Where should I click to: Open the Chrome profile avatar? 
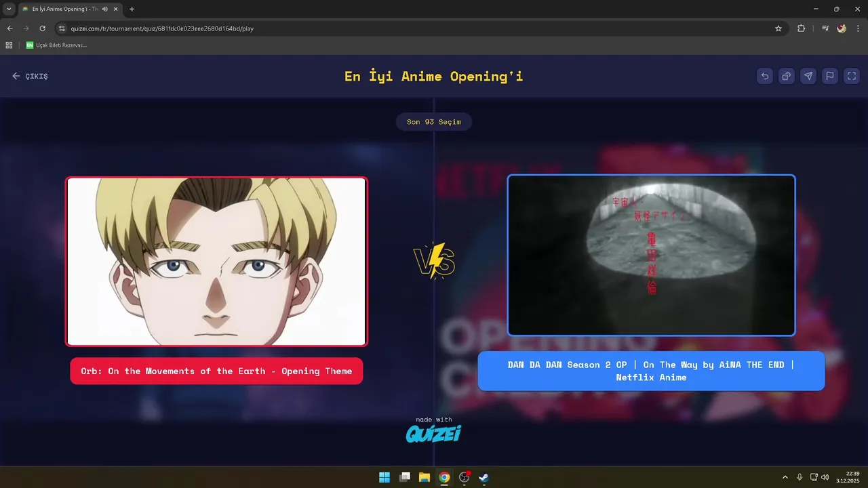coord(842,28)
